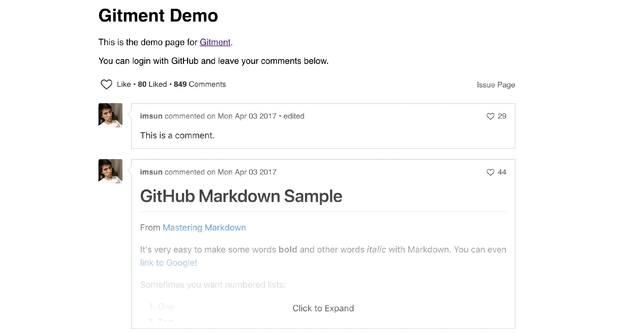Click imsun username on second comment

click(x=151, y=172)
